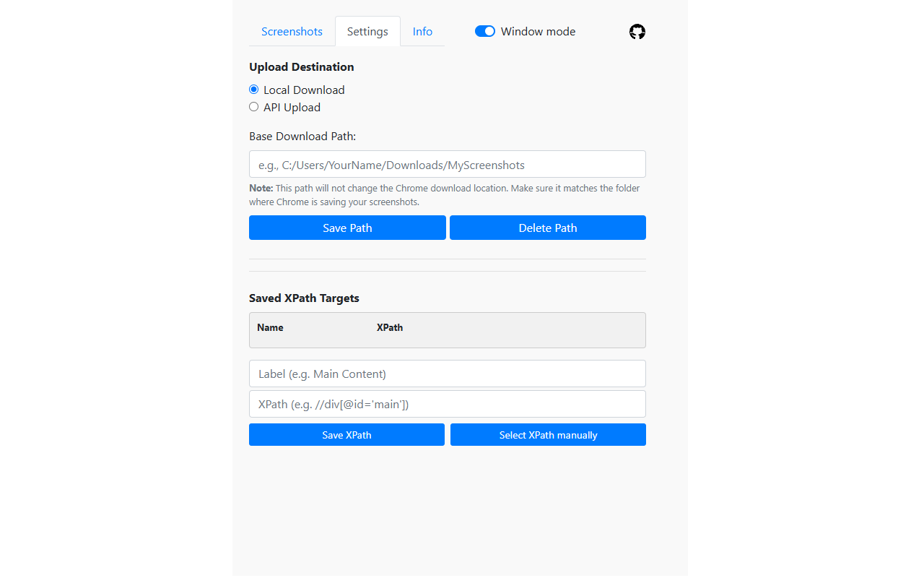Click the Note text below the path field
Screen dimensions: 924x578
(x=444, y=194)
